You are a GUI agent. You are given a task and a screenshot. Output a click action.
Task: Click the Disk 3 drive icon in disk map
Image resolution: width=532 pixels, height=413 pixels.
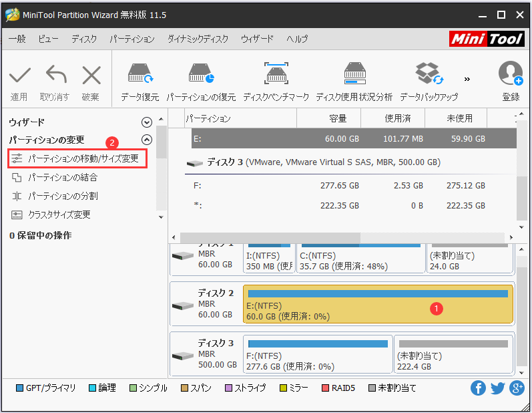[x=182, y=356]
